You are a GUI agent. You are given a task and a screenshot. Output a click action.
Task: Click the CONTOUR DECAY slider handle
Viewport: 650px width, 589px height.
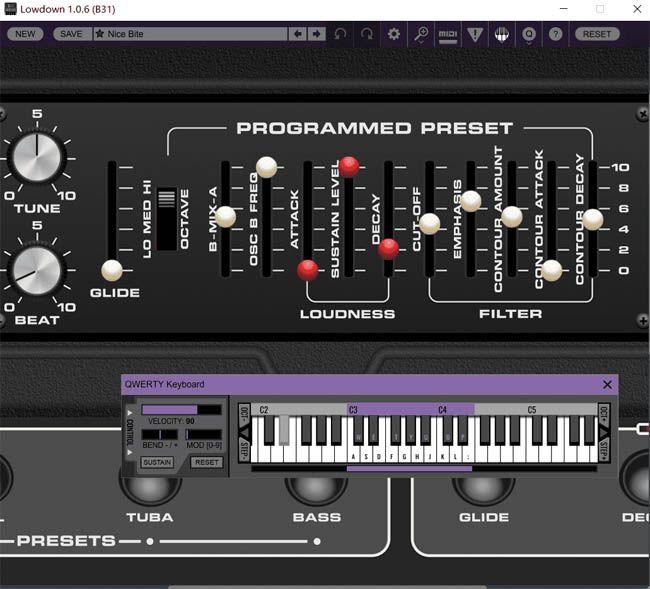593,219
